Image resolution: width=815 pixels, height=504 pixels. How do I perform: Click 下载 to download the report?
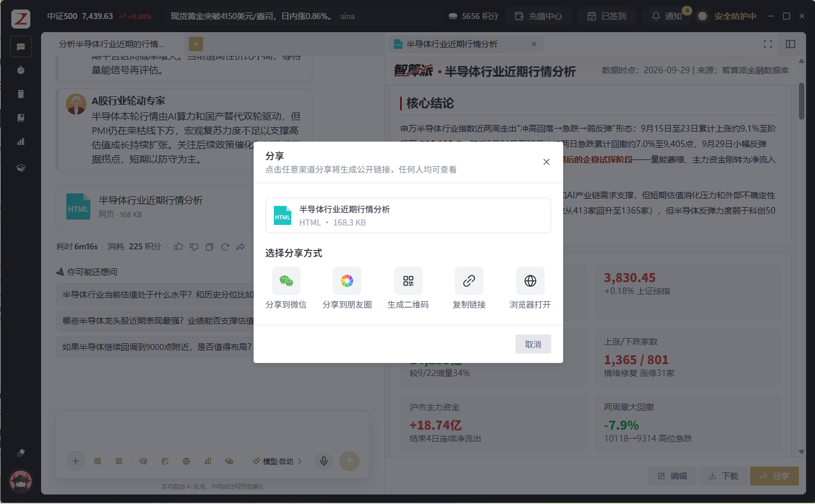[724, 476]
